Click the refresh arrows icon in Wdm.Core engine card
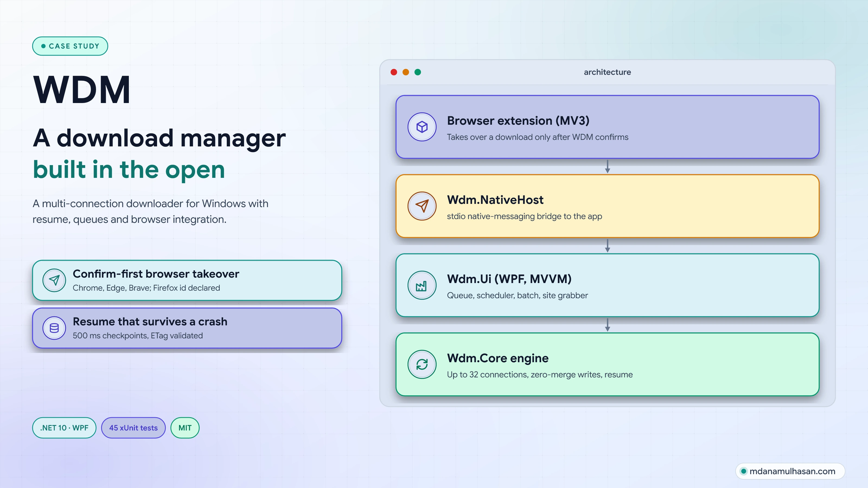 [x=422, y=364]
